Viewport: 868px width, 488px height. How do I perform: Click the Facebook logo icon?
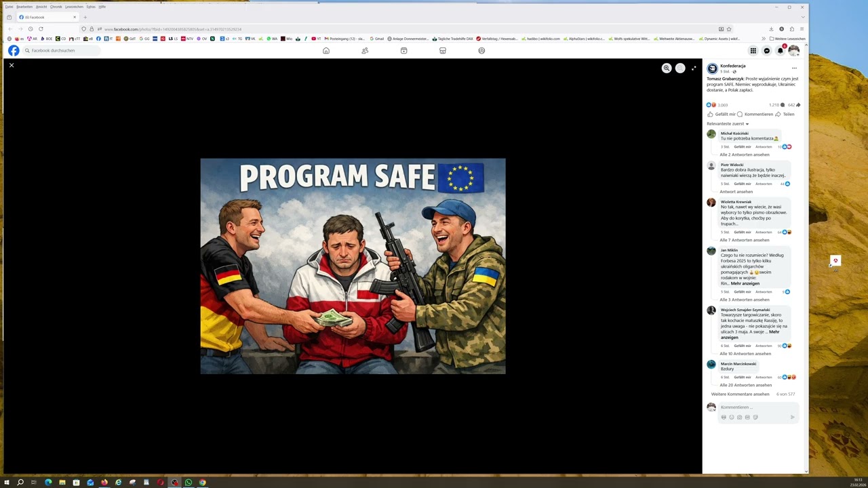(14, 51)
